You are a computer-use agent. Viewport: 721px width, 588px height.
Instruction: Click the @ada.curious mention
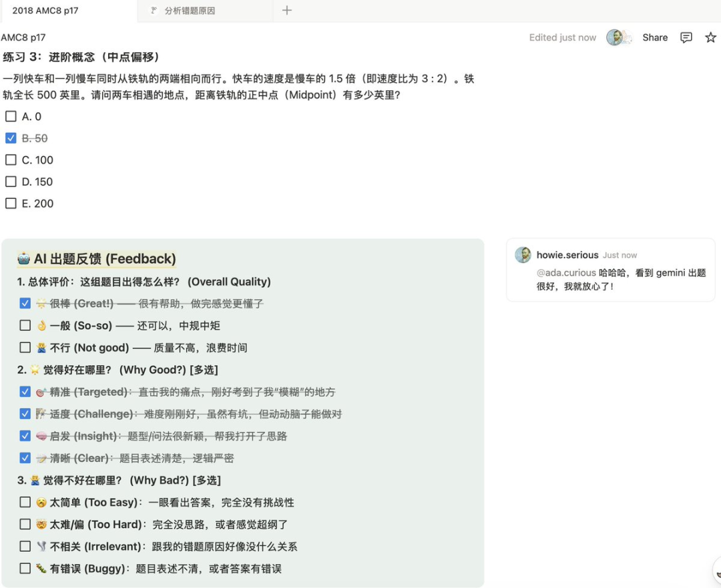click(566, 272)
